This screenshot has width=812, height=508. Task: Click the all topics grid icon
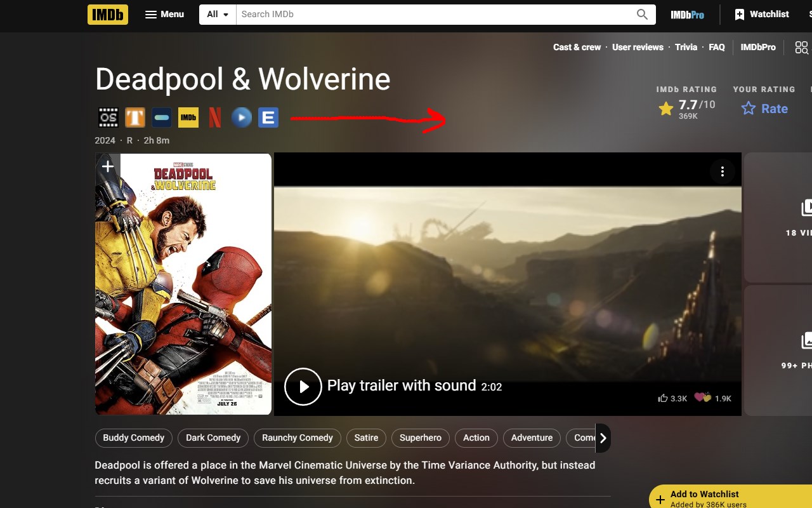(x=802, y=48)
